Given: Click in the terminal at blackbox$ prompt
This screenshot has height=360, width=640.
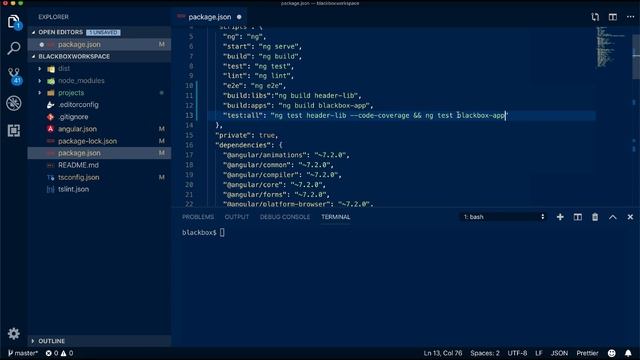Looking at the screenshot, I should [203, 233].
